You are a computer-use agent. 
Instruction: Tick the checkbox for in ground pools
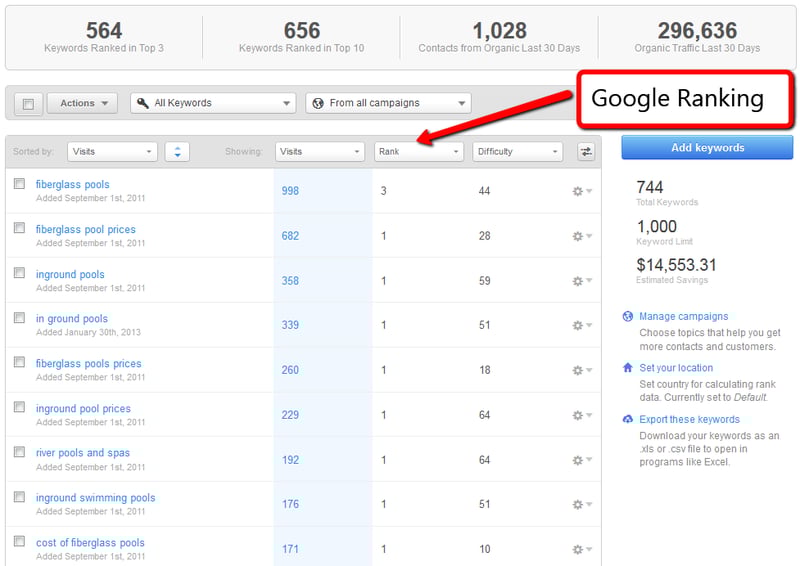pos(19,318)
